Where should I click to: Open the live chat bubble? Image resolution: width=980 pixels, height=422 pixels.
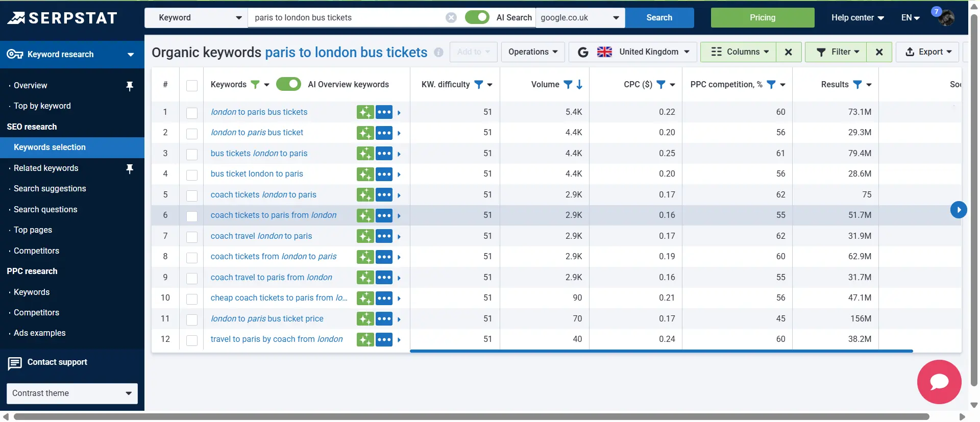939,382
